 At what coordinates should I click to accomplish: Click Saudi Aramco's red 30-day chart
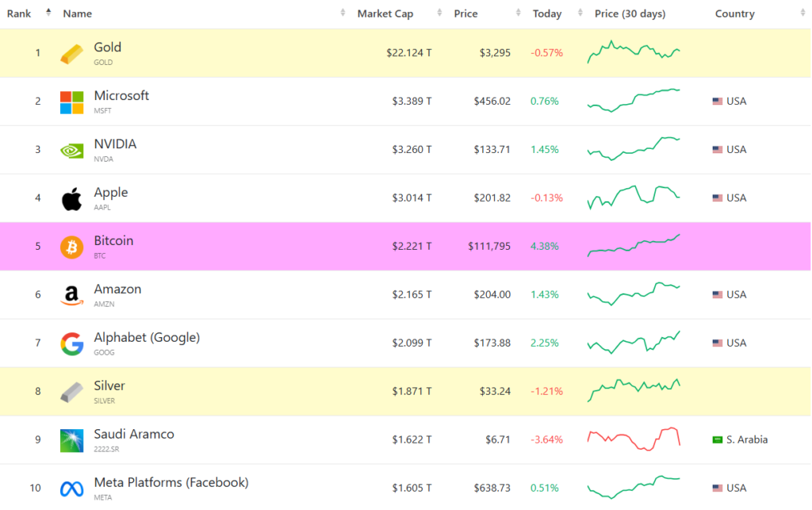click(x=634, y=439)
